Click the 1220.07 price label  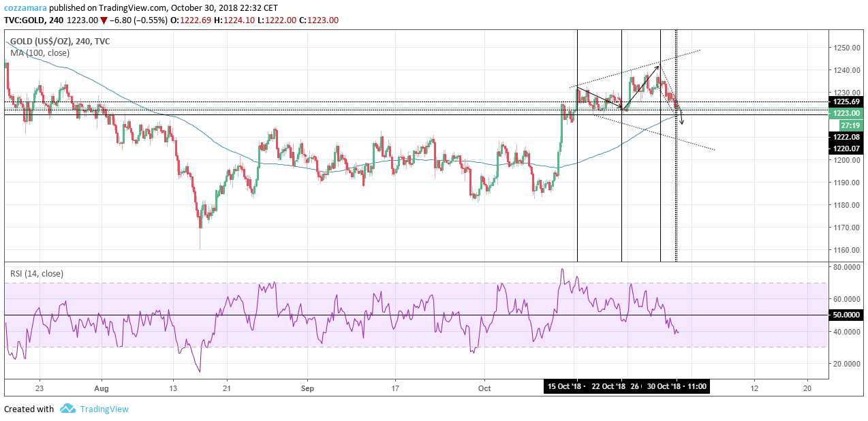[846, 148]
